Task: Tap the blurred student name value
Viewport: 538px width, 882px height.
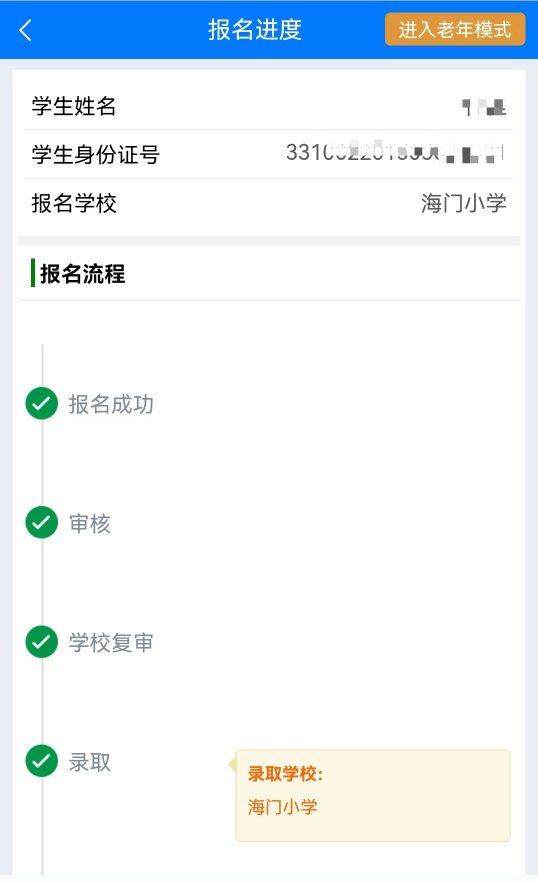Action: (x=483, y=107)
